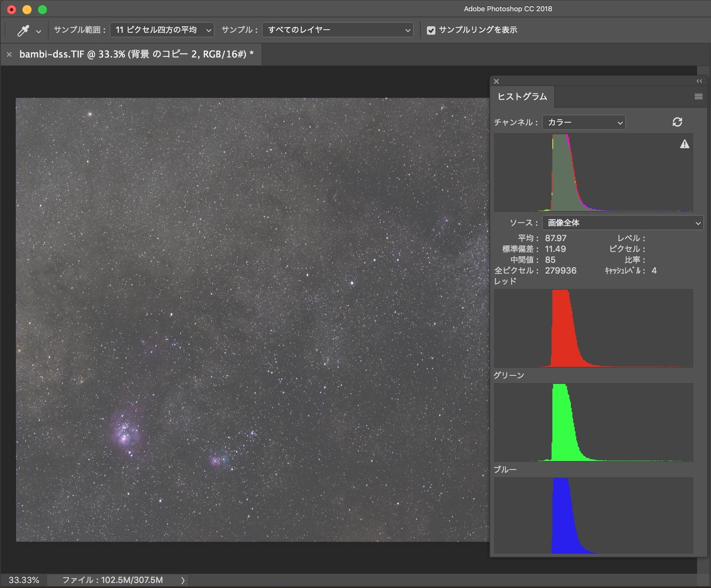Click the Adobe Photoshop CC 2018 title
This screenshot has height=588, width=711.
point(508,9)
